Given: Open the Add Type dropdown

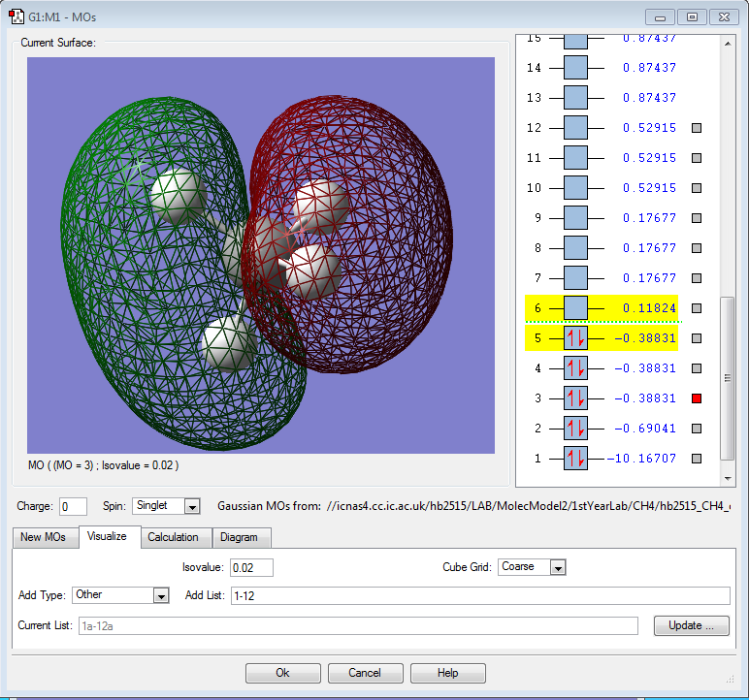Looking at the screenshot, I should [161, 595].
